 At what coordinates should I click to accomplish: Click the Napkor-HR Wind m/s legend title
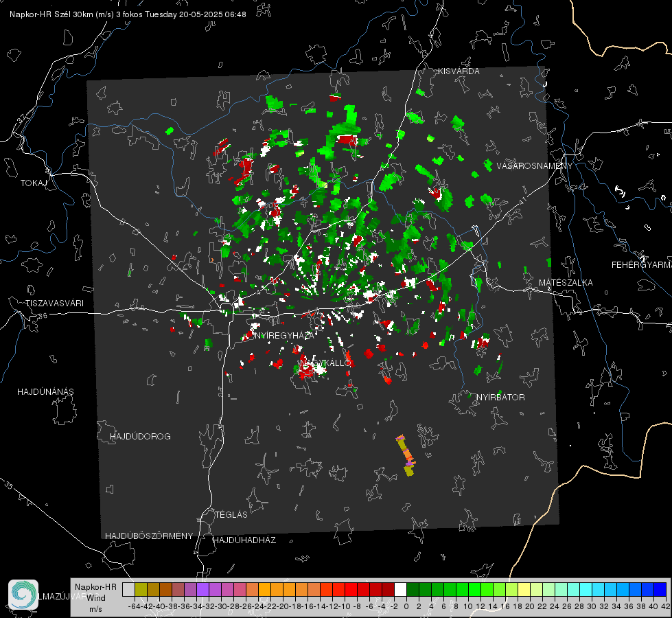pos(95,597)
